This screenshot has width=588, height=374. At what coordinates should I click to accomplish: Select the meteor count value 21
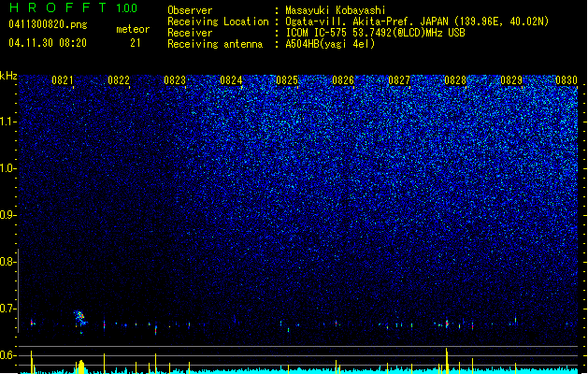pos(136,43)
